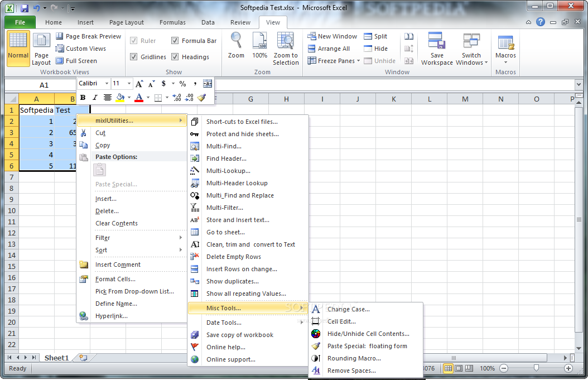Click the Fill Color paint bucket swatch

(x=121, y=98)
